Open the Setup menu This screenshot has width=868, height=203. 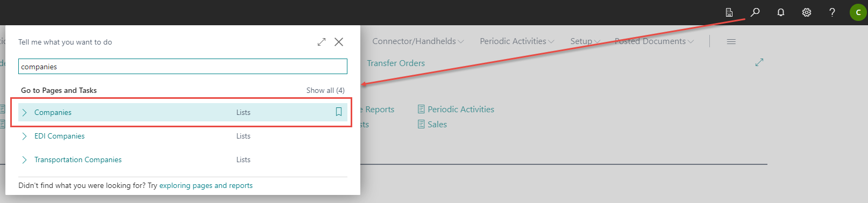585,41
